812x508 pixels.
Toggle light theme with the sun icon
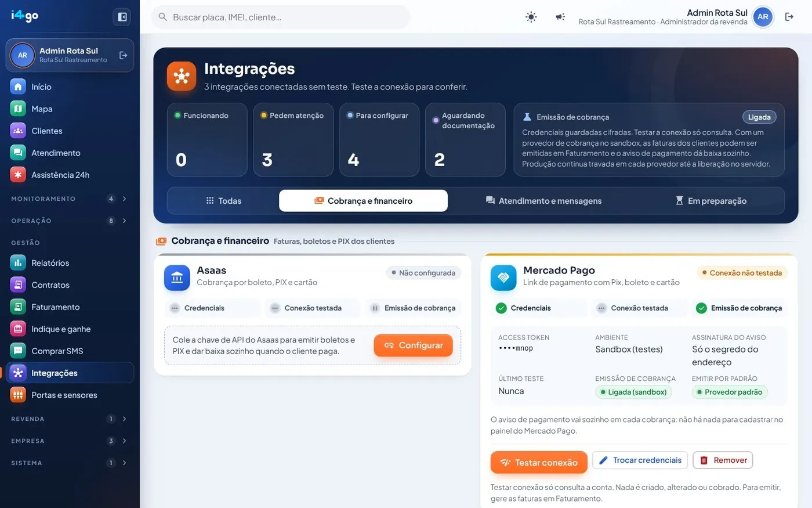[x=531, y=17]
